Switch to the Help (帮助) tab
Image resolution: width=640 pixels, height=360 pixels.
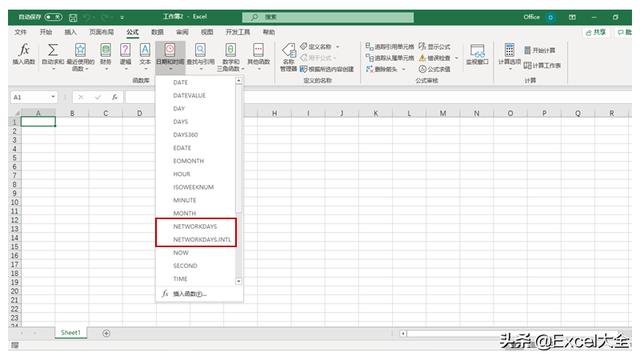[269, 32]
